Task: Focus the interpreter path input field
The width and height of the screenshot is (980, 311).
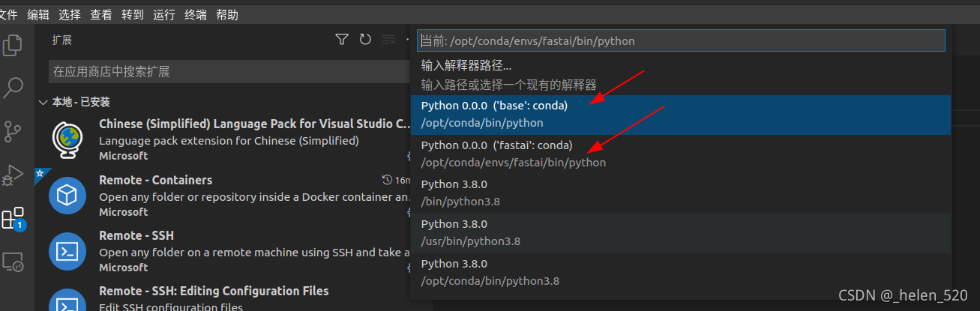Action: (681, 40)
